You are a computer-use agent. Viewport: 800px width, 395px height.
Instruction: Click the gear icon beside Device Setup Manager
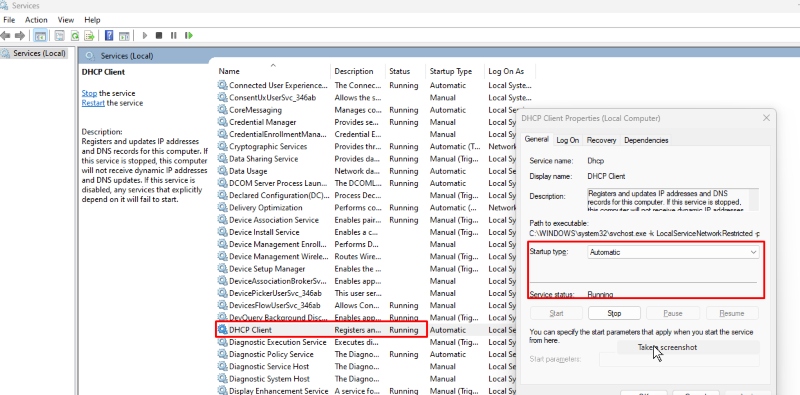click(x=222, y=269)
